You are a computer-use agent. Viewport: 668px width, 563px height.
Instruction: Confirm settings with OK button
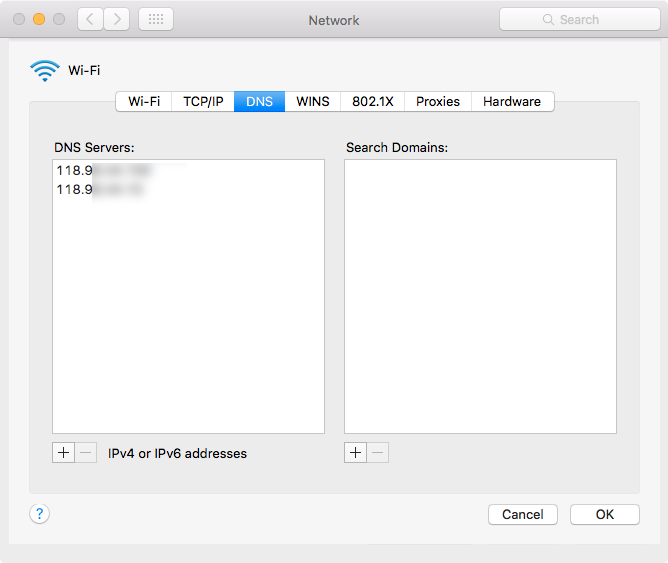605,514
